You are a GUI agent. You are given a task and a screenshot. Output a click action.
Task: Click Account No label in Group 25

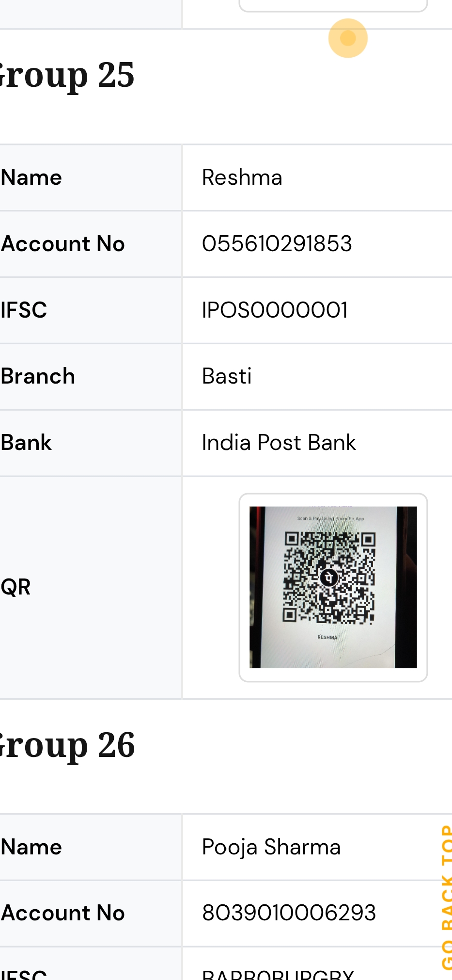[x=63, y=244]
